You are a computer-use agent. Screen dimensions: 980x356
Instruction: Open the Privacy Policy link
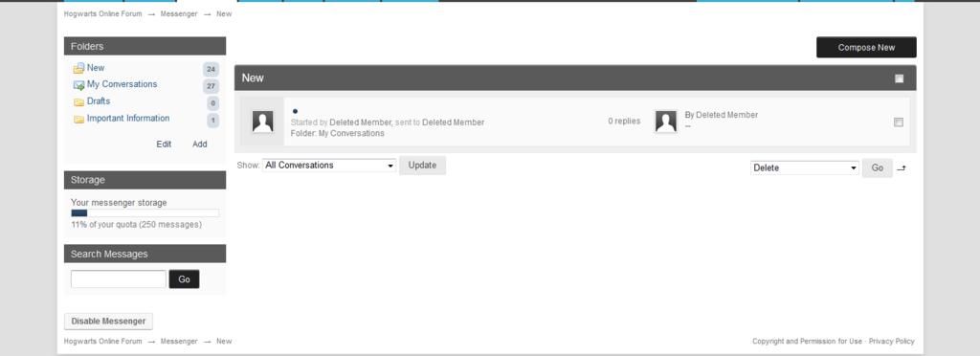(x=892, y=342)
